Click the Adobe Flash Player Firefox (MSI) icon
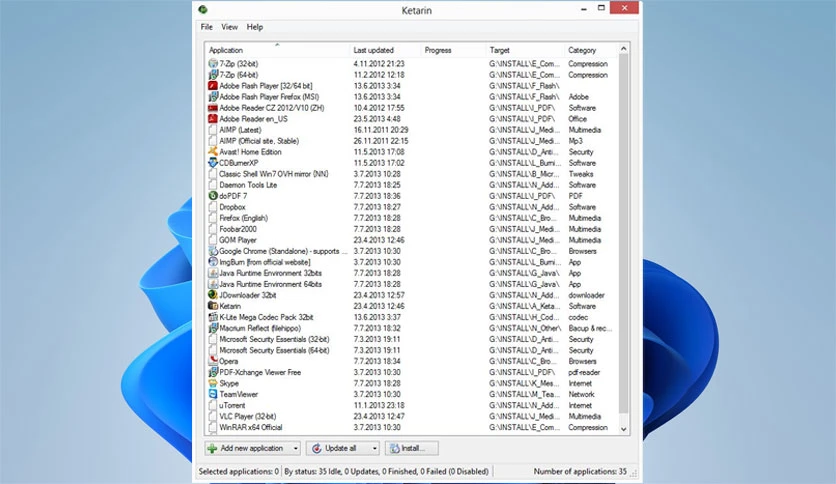Image resolution: width=836 pixels, height=484 pixels. click(x=213, y=96)
